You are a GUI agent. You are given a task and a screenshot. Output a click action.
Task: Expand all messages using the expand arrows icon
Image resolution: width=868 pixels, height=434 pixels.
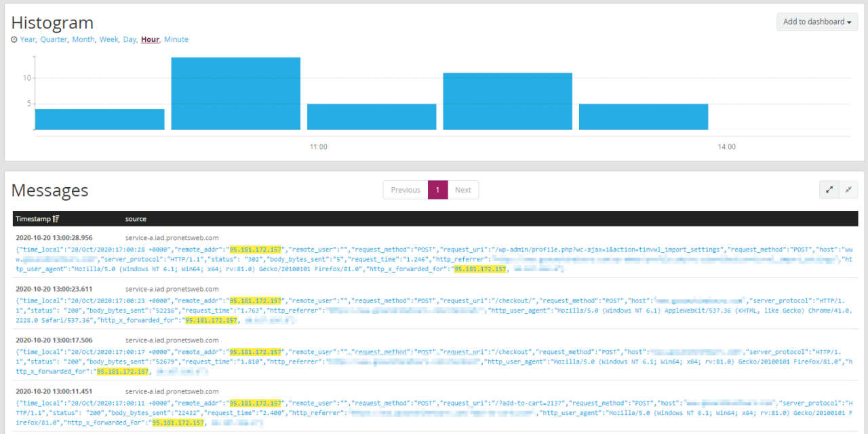[x=829, y=191]
